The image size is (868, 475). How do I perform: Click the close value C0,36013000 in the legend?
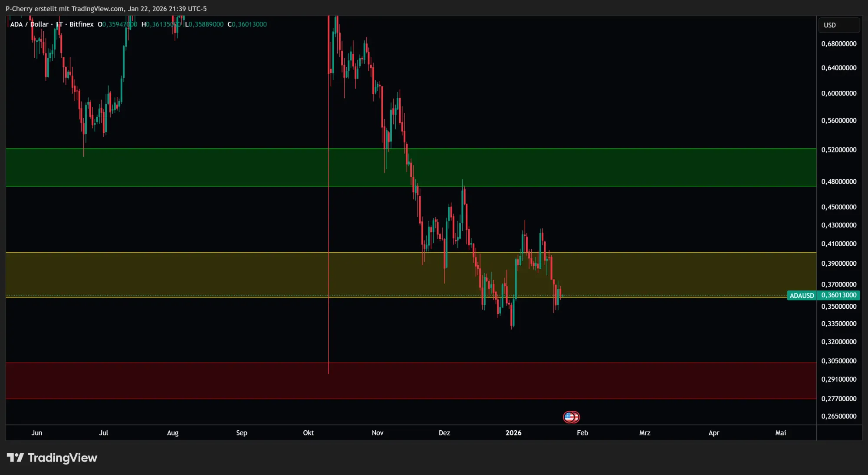point(247,24)
